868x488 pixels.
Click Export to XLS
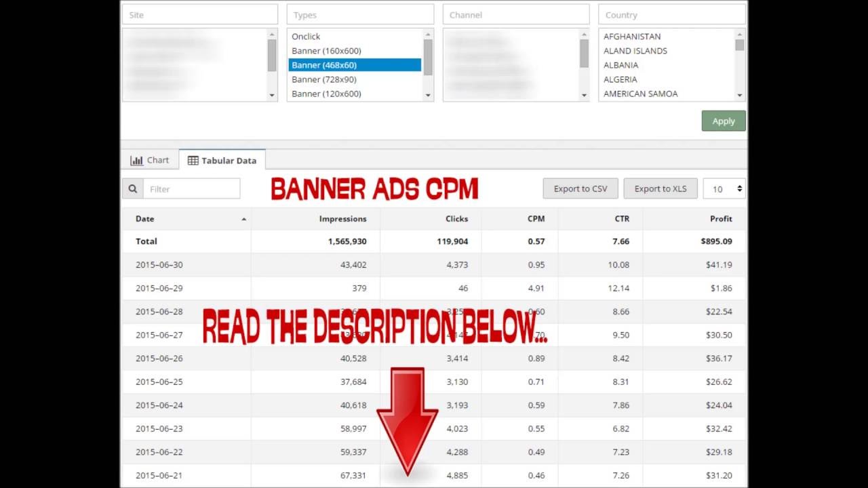click(660, 188)
